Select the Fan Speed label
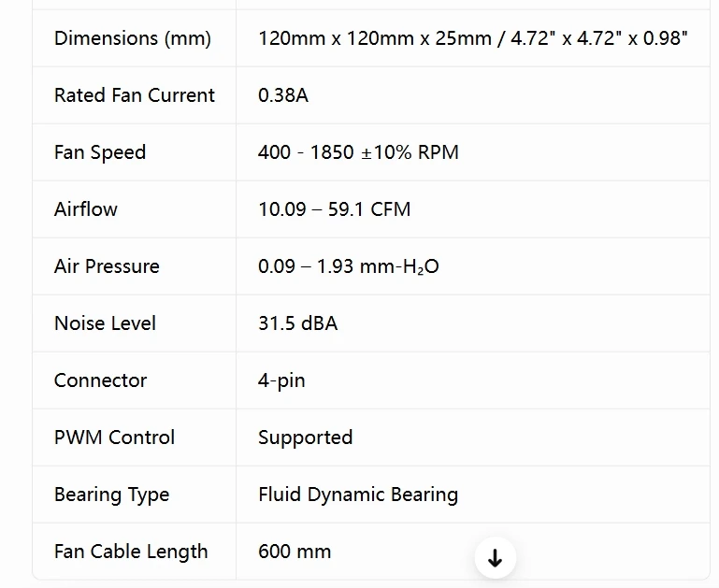Screen dimensions: 719x588 (100, 152)
